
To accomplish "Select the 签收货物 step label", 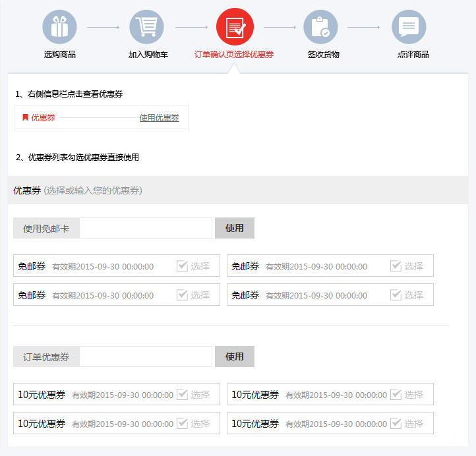I will click(x=323, y=55).
